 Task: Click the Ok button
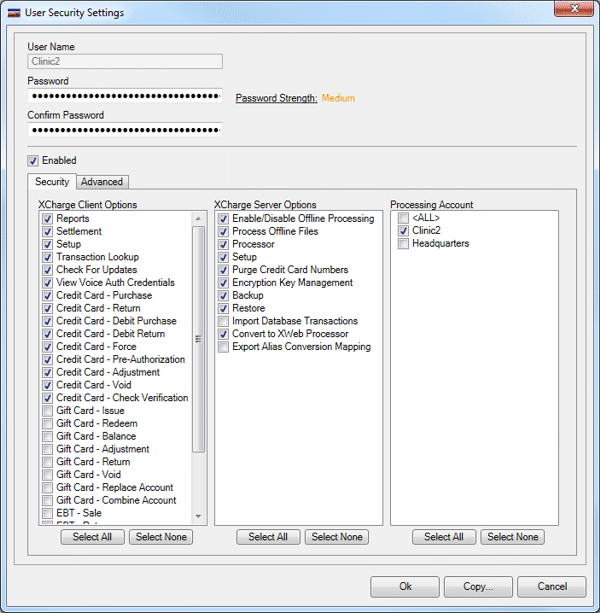(405, 587)
